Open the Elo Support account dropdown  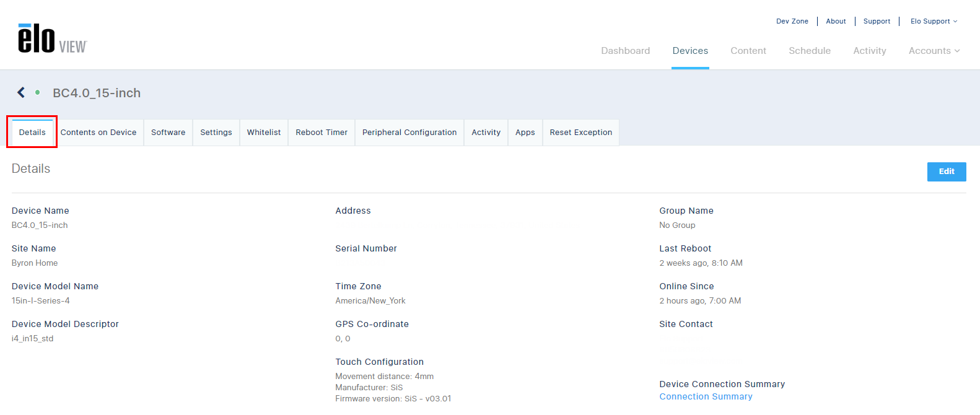click(934, 21)
